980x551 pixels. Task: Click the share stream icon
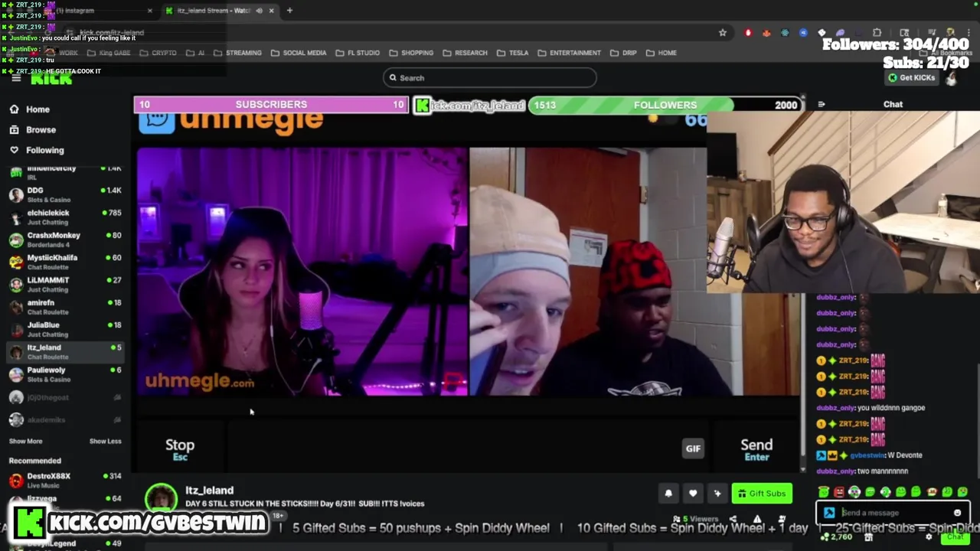point(733,520)
